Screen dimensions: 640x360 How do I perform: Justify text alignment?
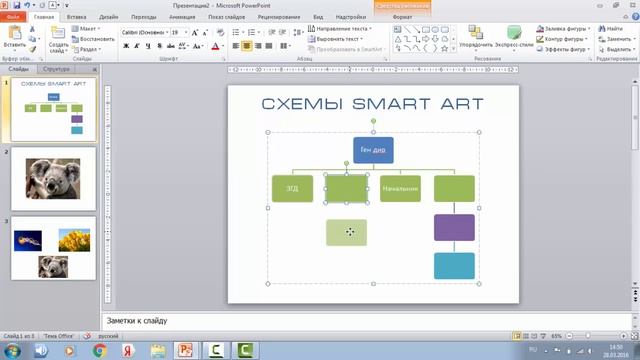[x=269, y=46]
